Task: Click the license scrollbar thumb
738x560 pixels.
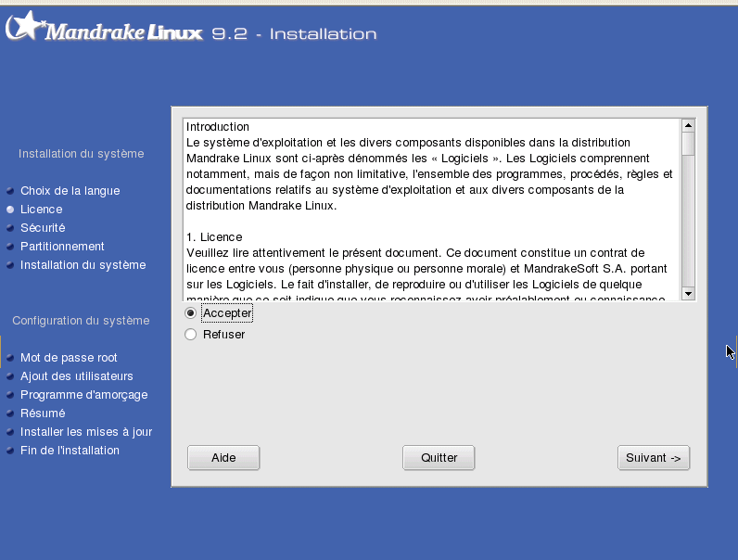Action: pos(688,144)
